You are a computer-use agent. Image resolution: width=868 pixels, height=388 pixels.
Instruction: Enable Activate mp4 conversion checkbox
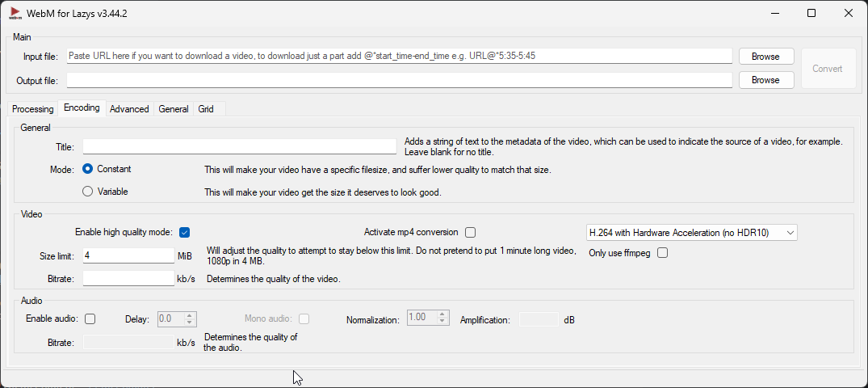(471, 232)
